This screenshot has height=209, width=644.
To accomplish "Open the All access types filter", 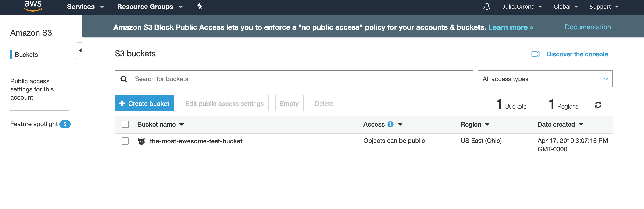I will (x=545, y=79).
